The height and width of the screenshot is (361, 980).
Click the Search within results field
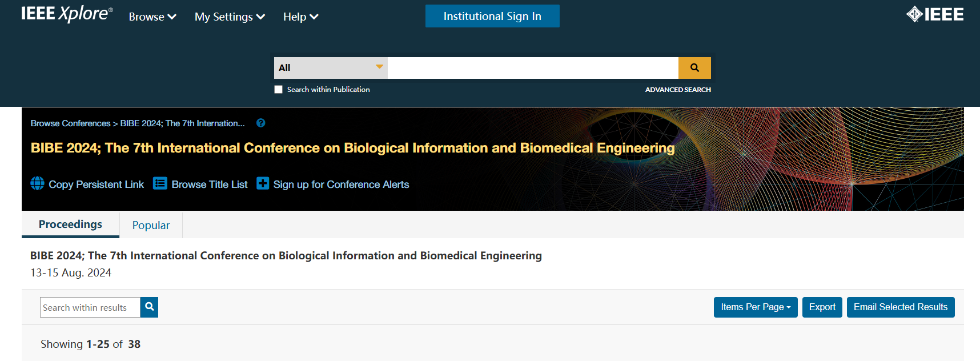[x=90, y=307]
